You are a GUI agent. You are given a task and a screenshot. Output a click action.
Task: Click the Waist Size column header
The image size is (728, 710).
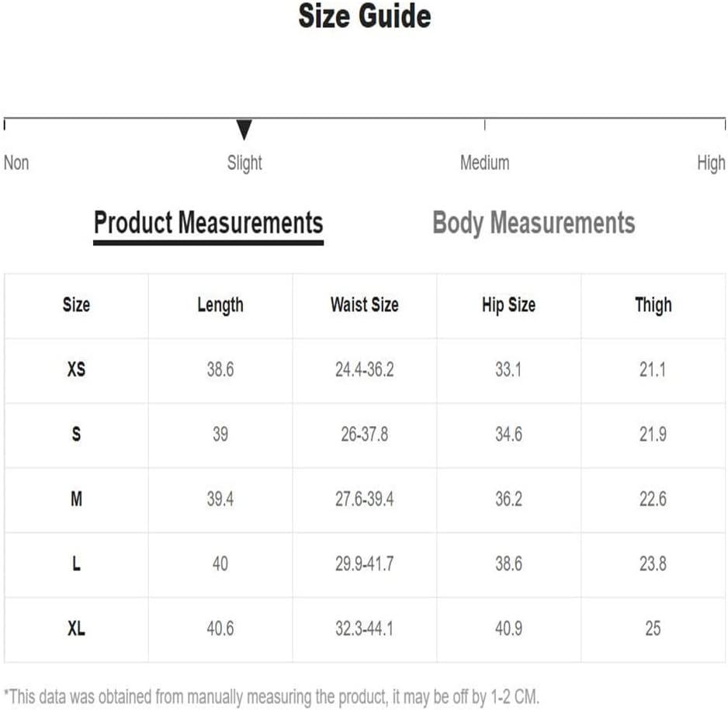point(365,305)
